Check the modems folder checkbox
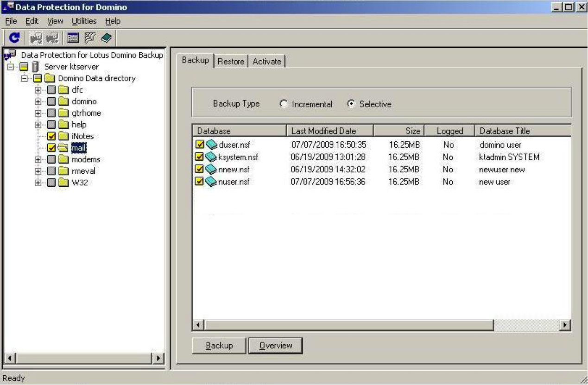The width and height of the screenshot is (588, 385). (52, 159)
